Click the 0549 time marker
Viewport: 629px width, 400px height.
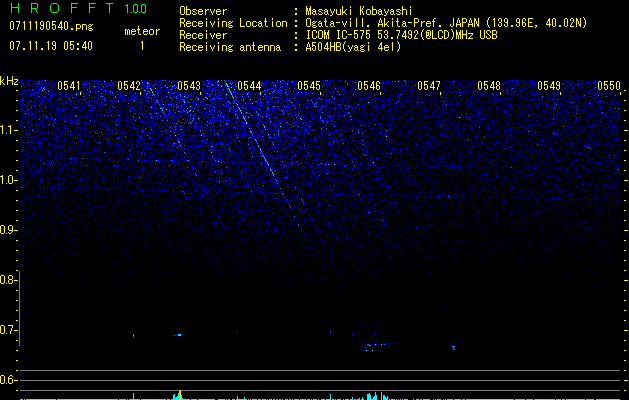click(x=549, y=86)
